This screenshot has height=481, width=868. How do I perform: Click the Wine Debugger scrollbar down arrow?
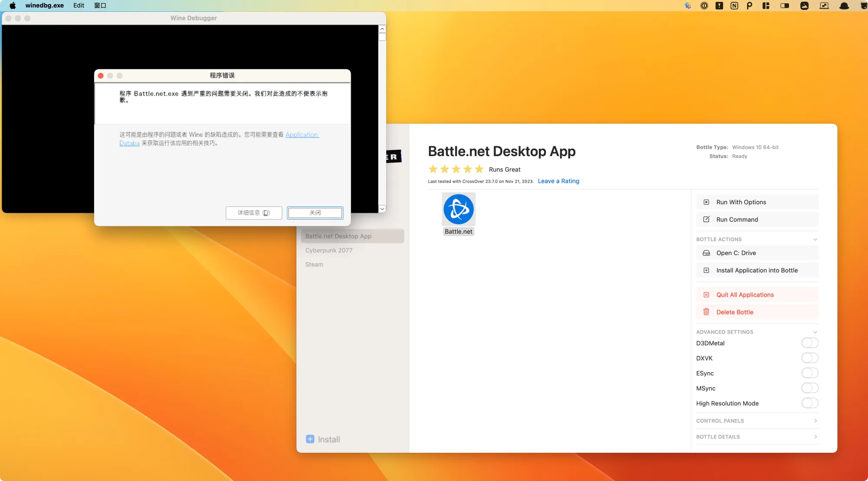click(382, 209)
